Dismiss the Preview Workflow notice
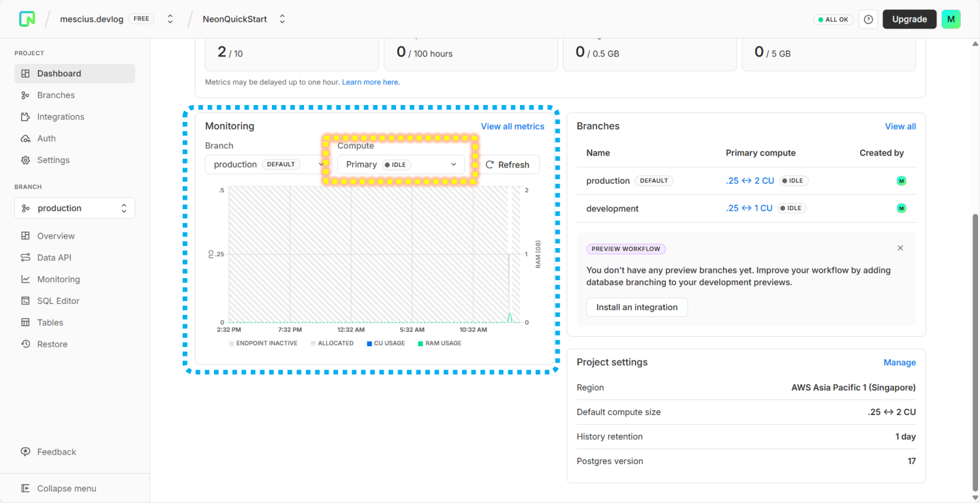Image resolution: width=980 pixels, height=503 pixels. (900, 248)
